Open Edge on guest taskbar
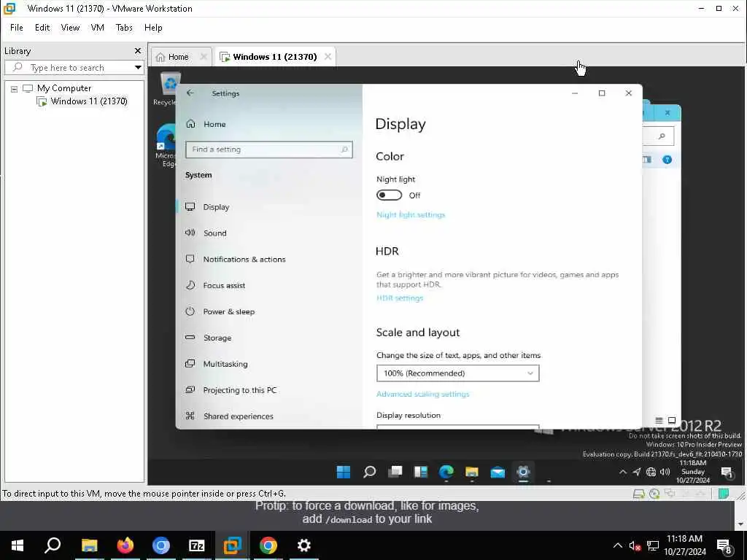This screenshot has height=560, width=747. (446, 472)
